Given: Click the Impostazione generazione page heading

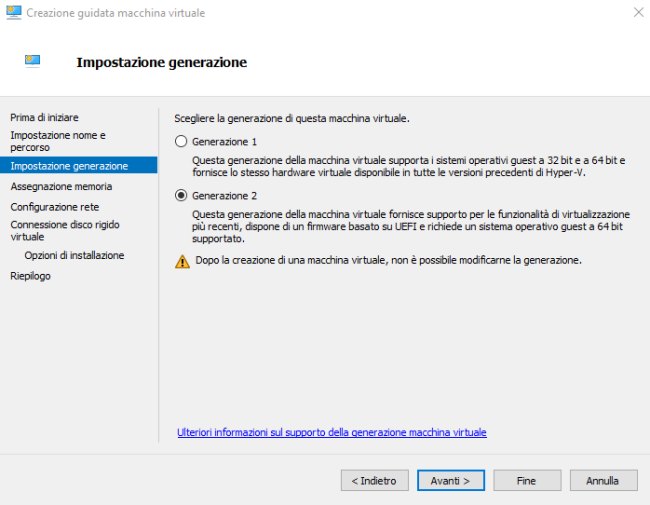Looking at the screenshot, I should click(x=161, y=62).
